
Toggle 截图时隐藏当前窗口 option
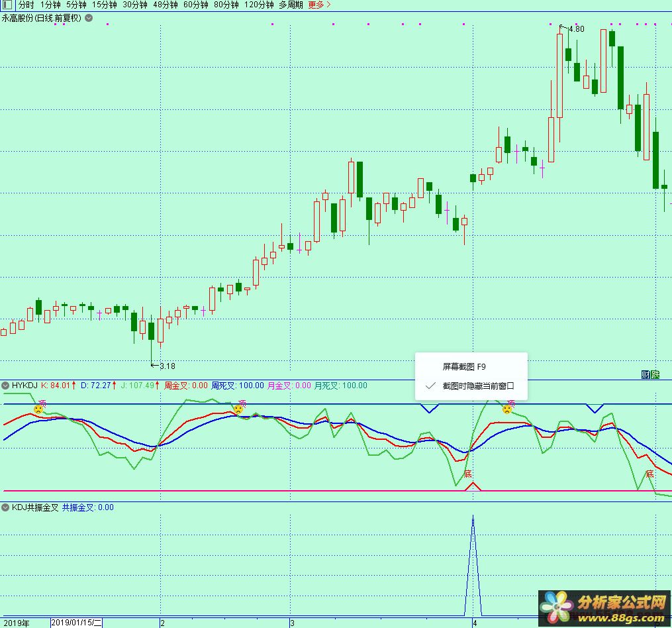coord(471,386)
